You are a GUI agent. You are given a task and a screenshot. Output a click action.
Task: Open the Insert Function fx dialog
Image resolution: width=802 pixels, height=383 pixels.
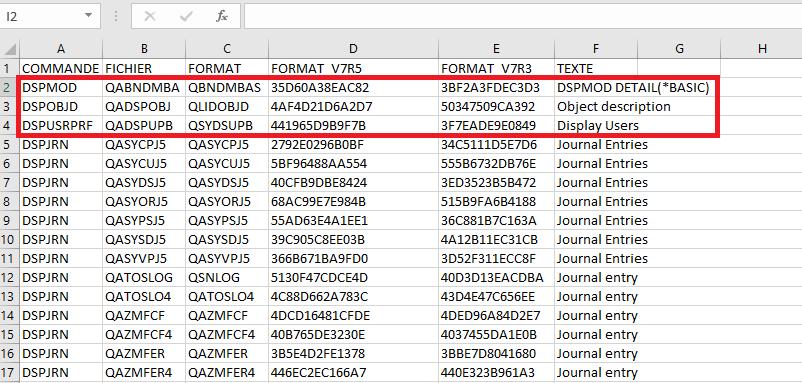pyautogui.click(x=222, y=16)
